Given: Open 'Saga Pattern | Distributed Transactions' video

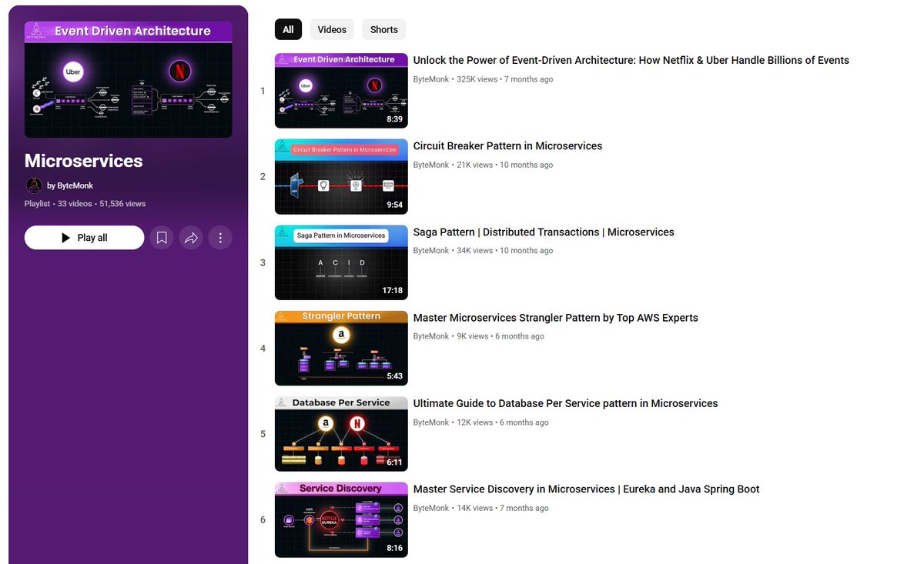Looking at the screenshot, I should tap(543, 232).
